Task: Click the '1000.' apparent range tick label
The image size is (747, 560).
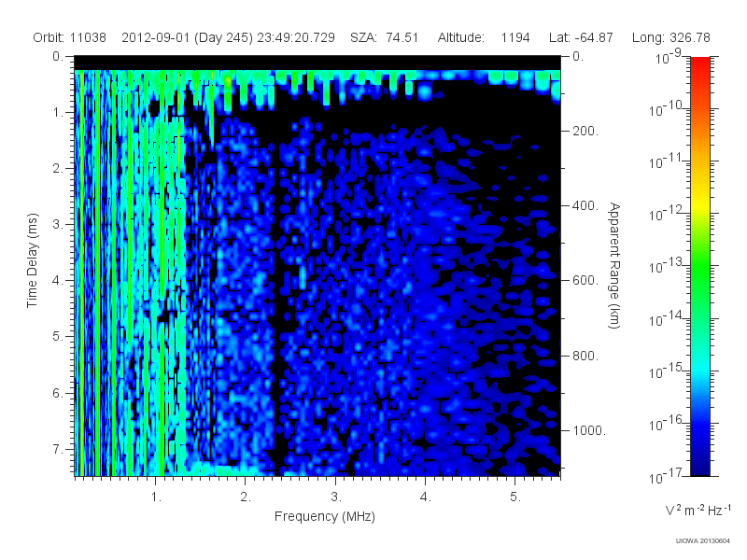Action: [x=589, y=430]
